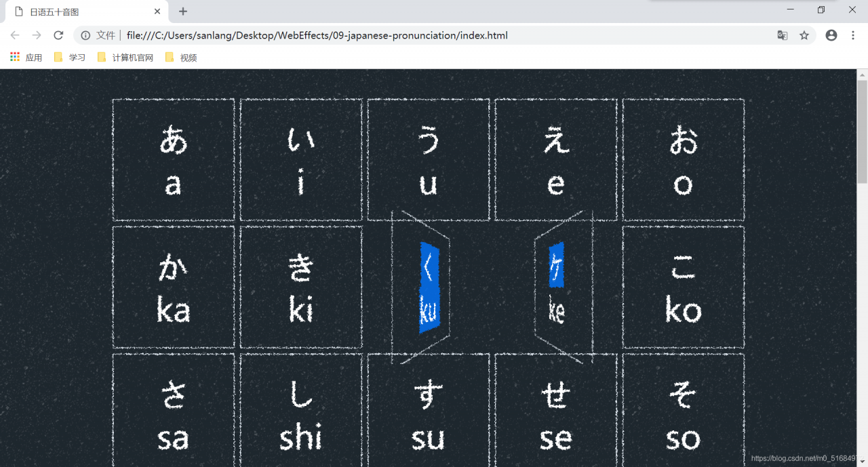Open the 计算机官网 bookmarks folder

click(125, 57)
